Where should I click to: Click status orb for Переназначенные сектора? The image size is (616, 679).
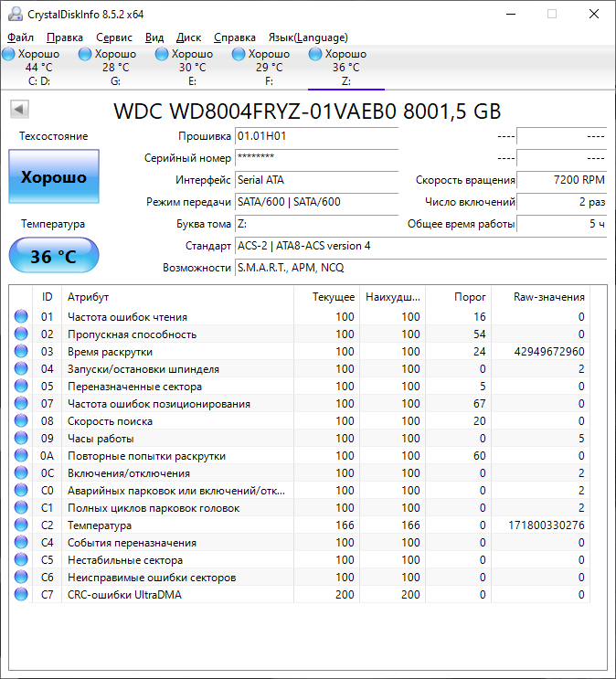click(x=21, y=386)
